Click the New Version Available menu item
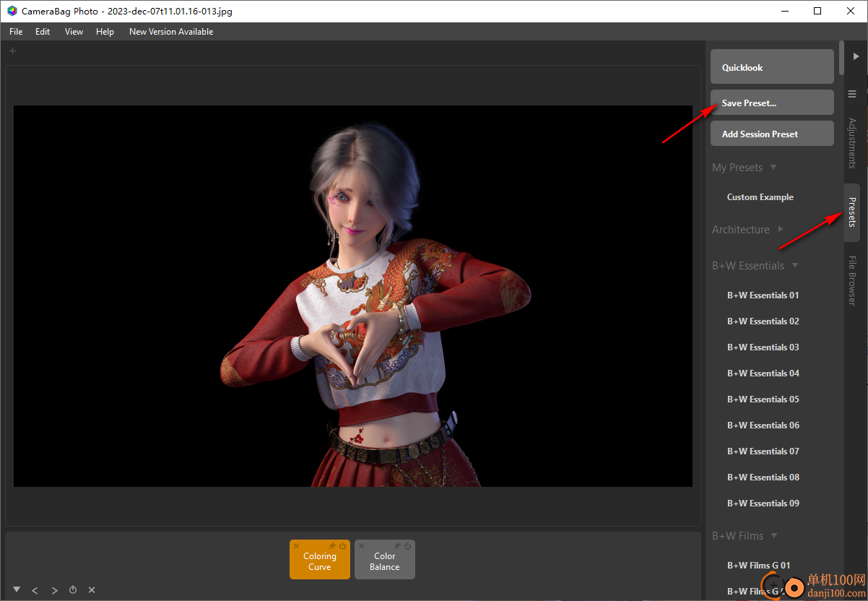868x601 pixels. [x=171, y=32]
